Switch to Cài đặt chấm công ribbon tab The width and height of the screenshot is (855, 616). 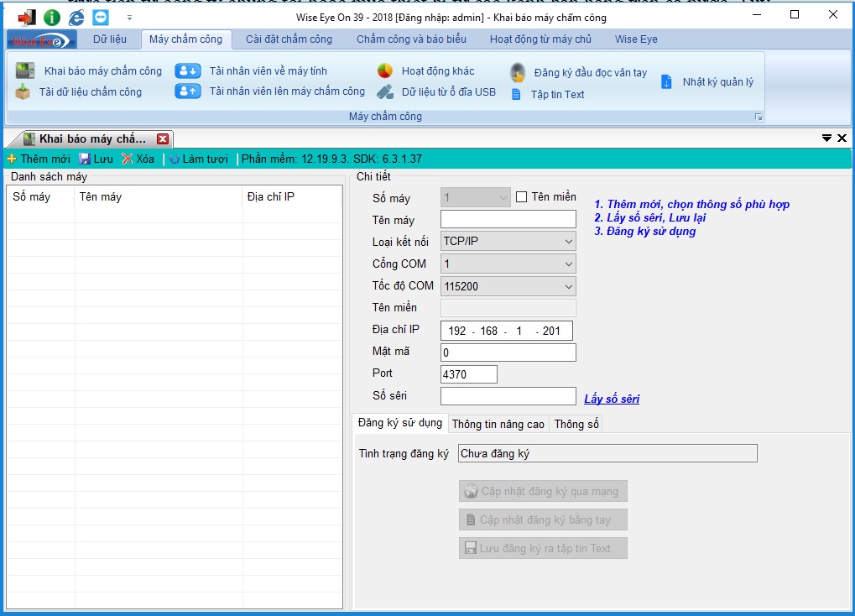point(289,39)
